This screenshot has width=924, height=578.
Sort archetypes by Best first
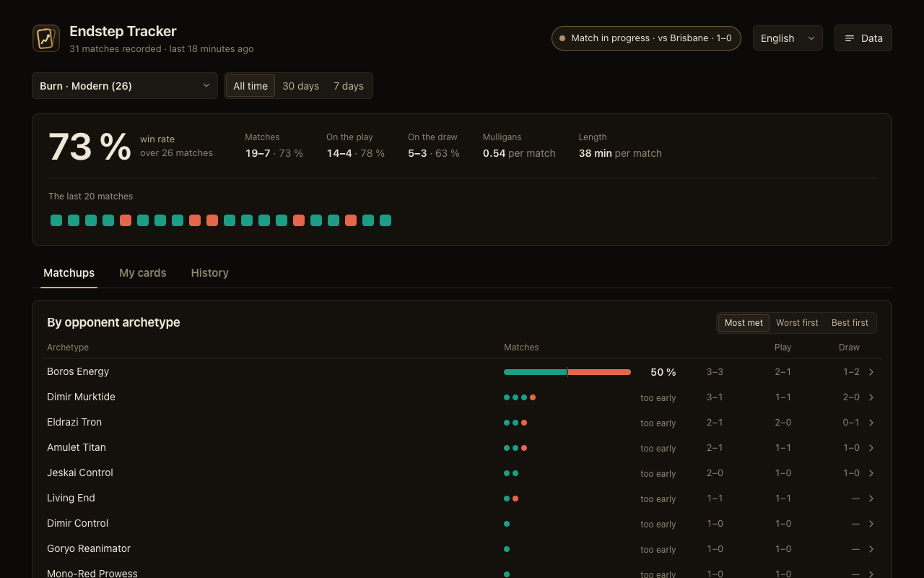click(850, 323)
